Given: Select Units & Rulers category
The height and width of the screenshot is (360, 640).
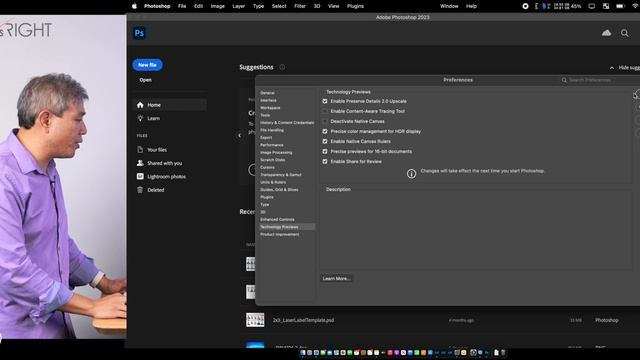Looking at the screenshot, I should [273, 182].
